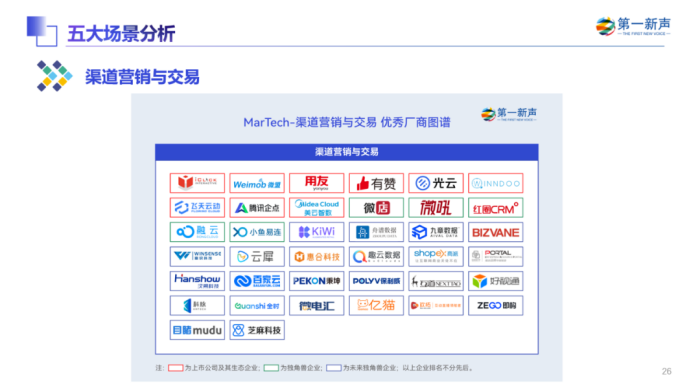Click the Hanshow 汉朔科技 logo
This screenshot has height=388, width=700.
tap(197, 281)
